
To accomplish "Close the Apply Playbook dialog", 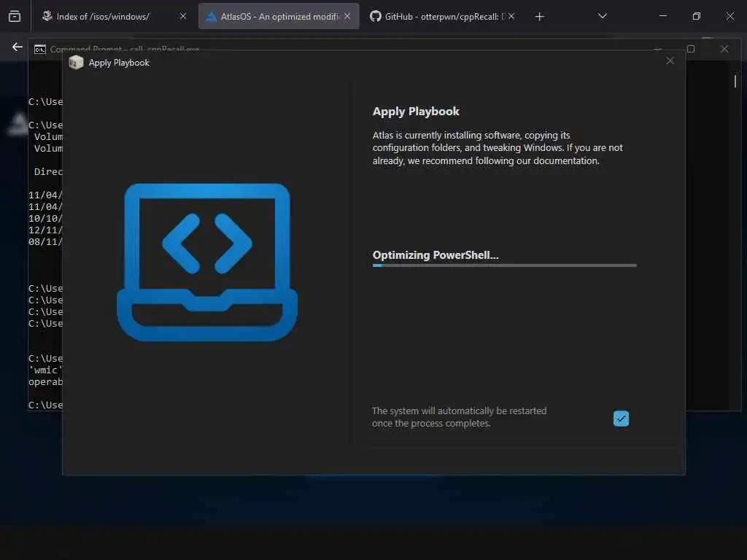I will [670, 61].
